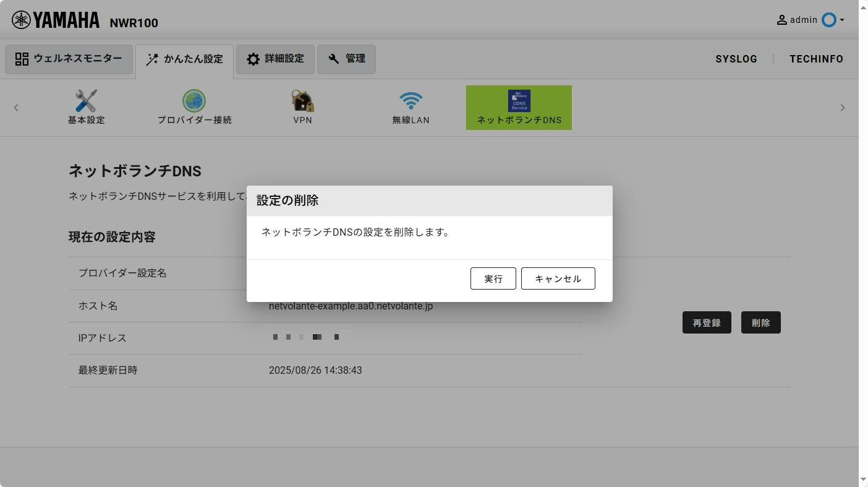This screenshot has height=487, width=868.
Task: Click the 再登録 button
Action: [x=707, y=322]
